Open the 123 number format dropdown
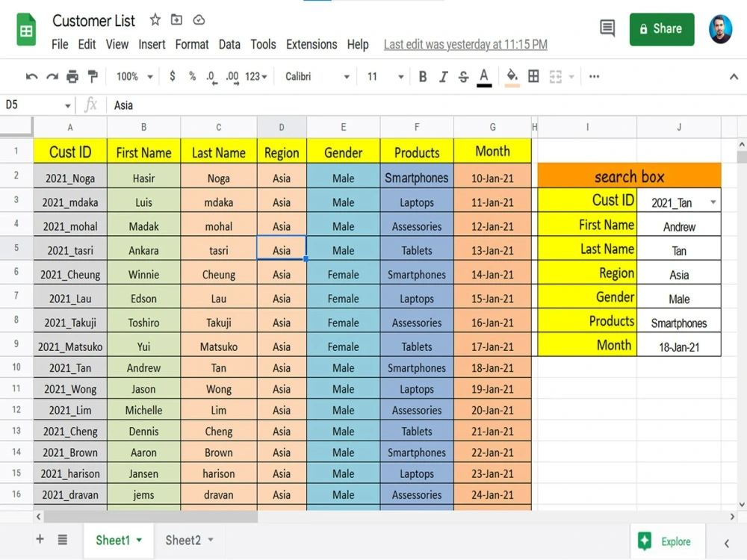Image resolution: width=747 pixels, height=560 pixels. (255, 77)
